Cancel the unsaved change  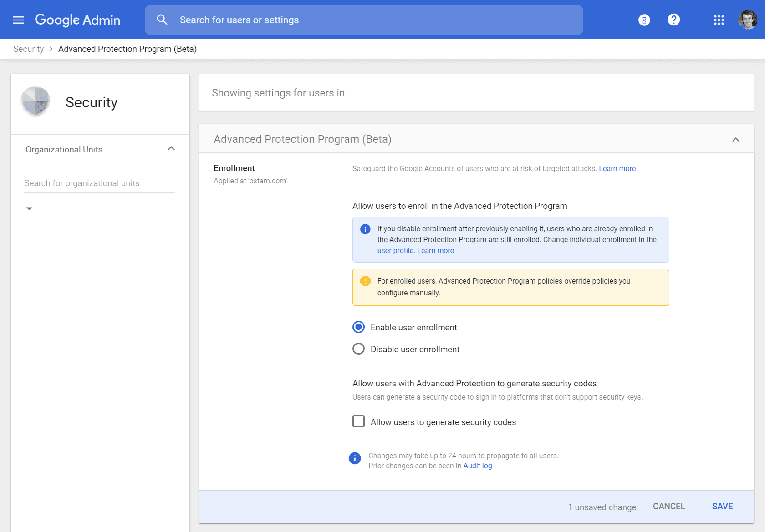click(668, 507)
